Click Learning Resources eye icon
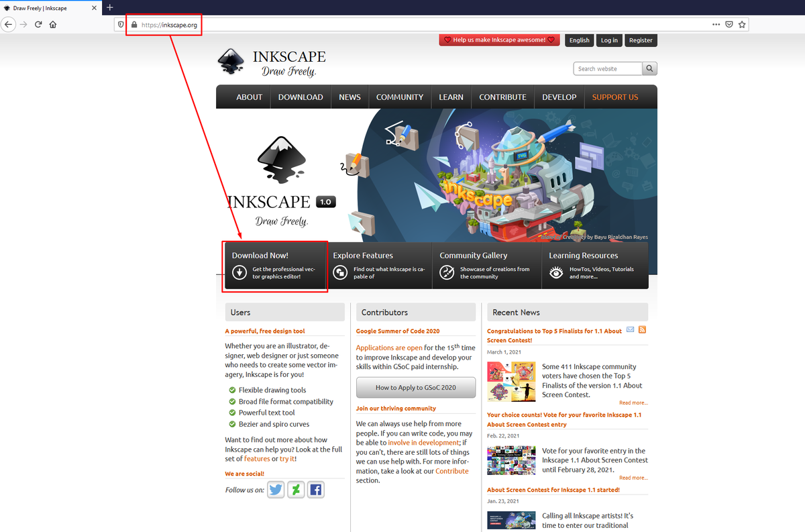Image resolution: width=805 pixels, height=532 pixels. click(x=556, y=272)
